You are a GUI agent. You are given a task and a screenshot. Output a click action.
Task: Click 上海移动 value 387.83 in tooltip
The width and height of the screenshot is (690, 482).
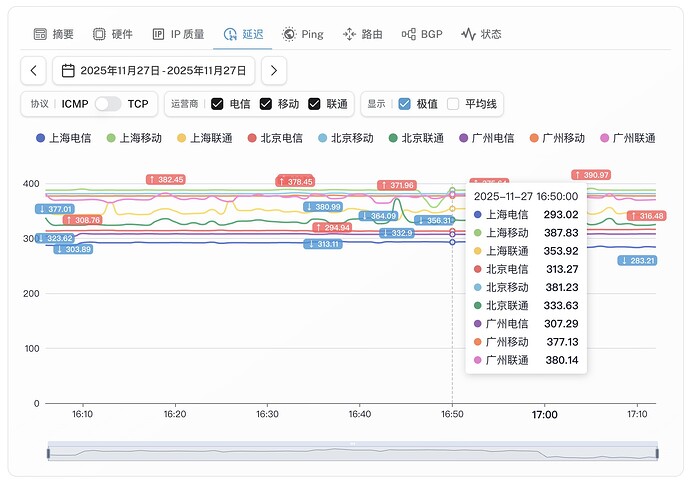(561, 233)
